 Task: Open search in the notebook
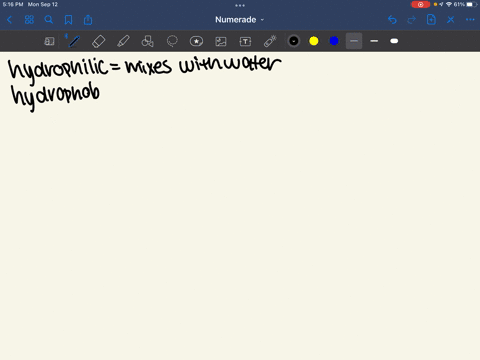pyautogui.click(x=49, y=20)
